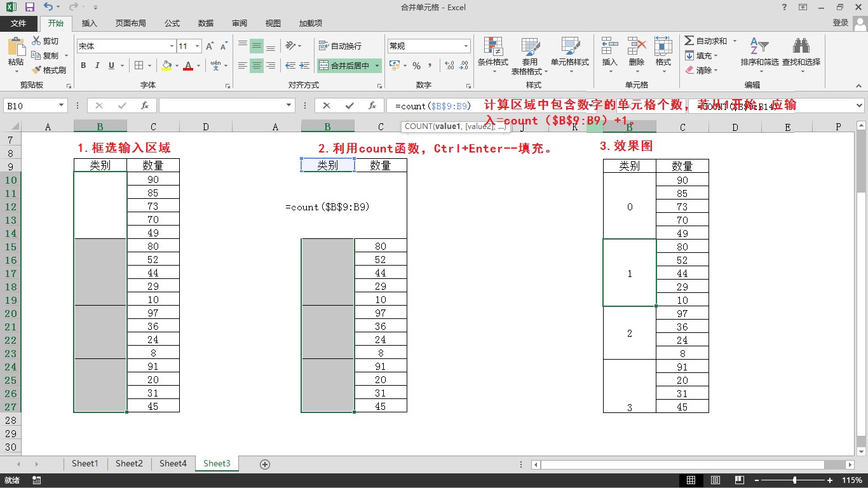Expand the Merge & Center dropdown arrow
This screenshot has width=868, height=488.
pos(377,65)
